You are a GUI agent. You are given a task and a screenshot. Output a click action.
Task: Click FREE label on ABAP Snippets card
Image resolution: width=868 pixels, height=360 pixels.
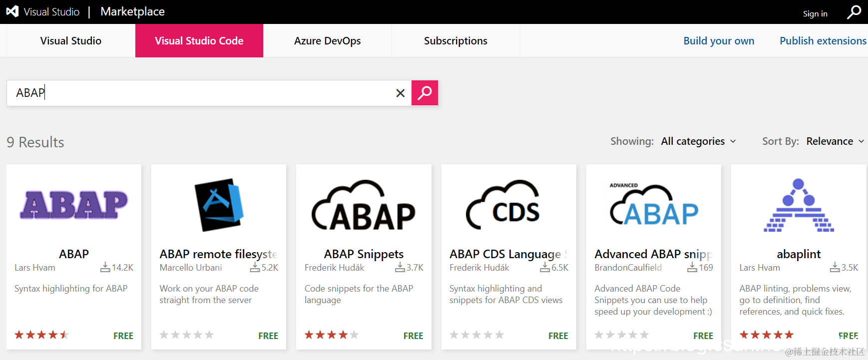coord(413,336)
